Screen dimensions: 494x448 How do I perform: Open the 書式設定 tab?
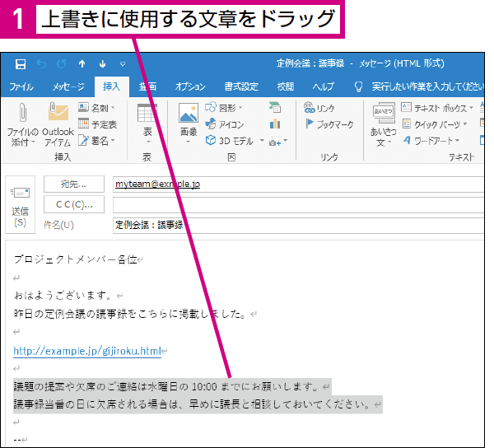coord(241,86)
